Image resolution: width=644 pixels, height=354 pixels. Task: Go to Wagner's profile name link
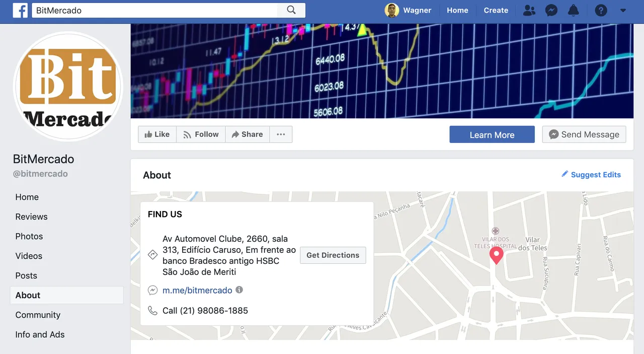417,10
